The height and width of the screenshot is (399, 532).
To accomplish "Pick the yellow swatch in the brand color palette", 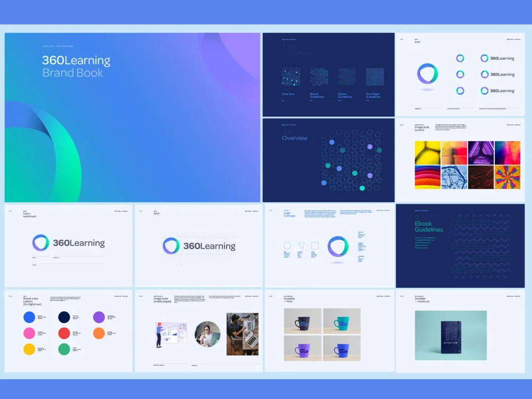I will (29, 350).
